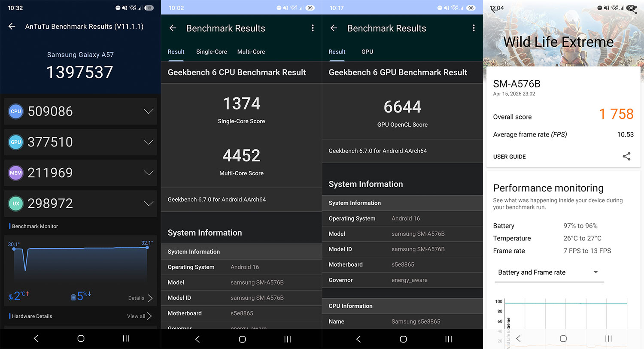Tap recent apps button in 3DMark panel

pos(608,339)
